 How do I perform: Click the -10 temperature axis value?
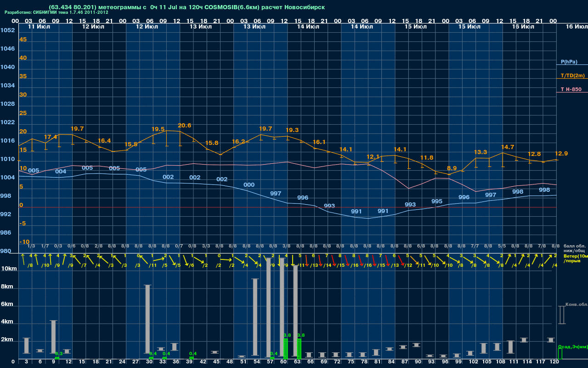point(24,242)
